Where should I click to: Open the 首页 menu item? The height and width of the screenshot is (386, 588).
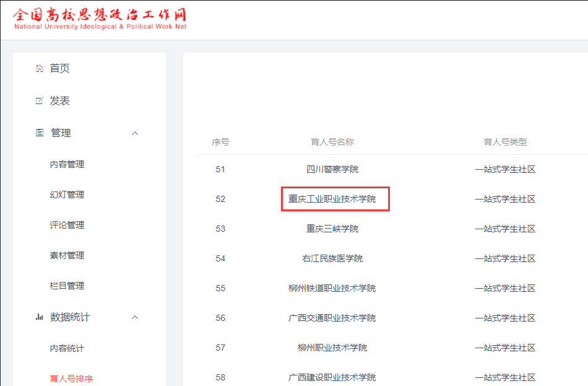coord(60,68)
